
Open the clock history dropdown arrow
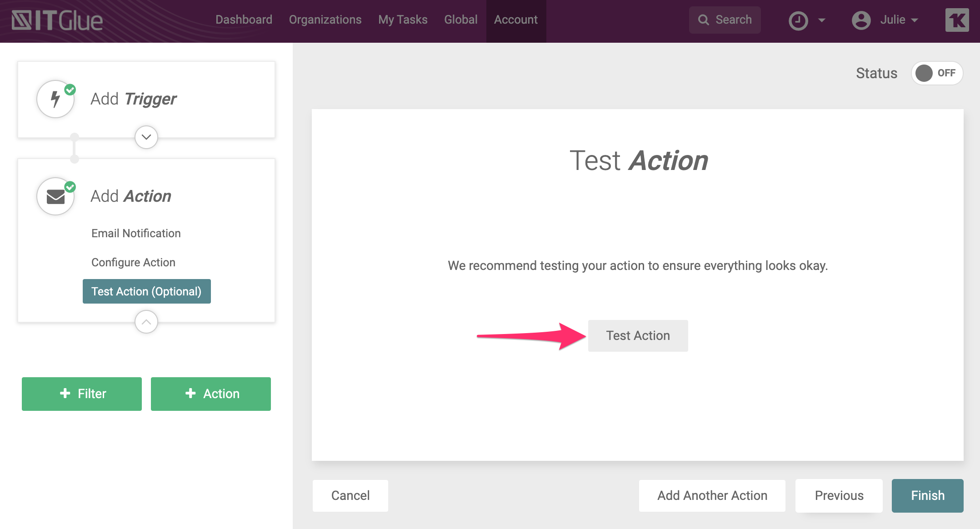(x=822, y=20)
